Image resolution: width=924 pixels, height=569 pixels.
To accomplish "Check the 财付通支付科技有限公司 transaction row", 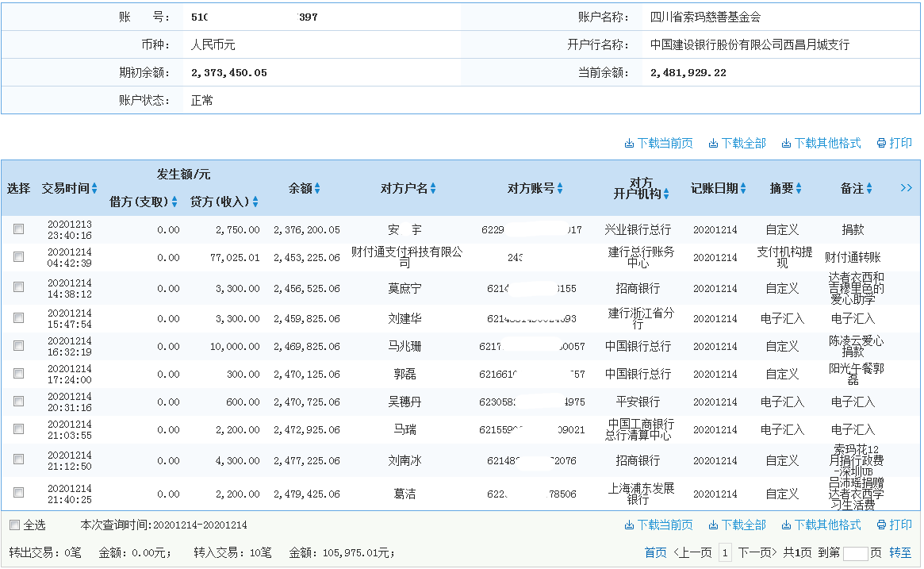I will click(x=19, y=257).
